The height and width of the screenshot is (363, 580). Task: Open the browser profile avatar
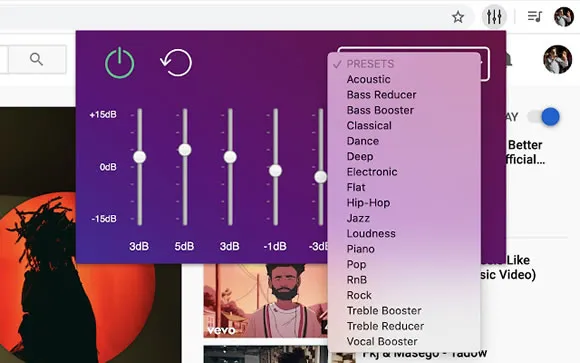564,17
